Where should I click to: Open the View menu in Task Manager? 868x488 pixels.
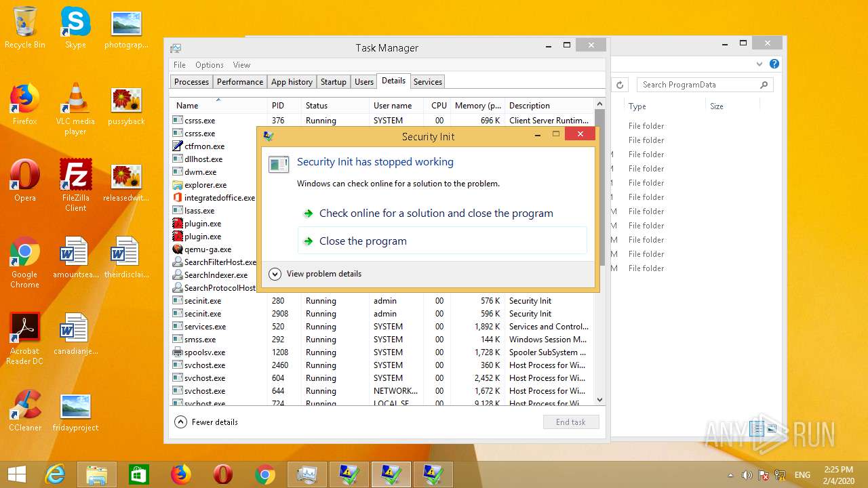pos(242,65)
